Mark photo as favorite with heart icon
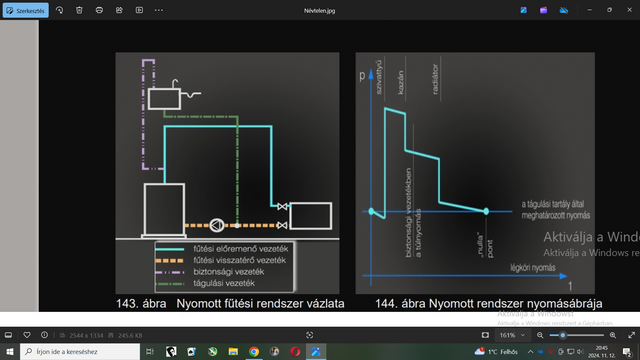This screenshot has width=640, height=360. pos(27,335)
